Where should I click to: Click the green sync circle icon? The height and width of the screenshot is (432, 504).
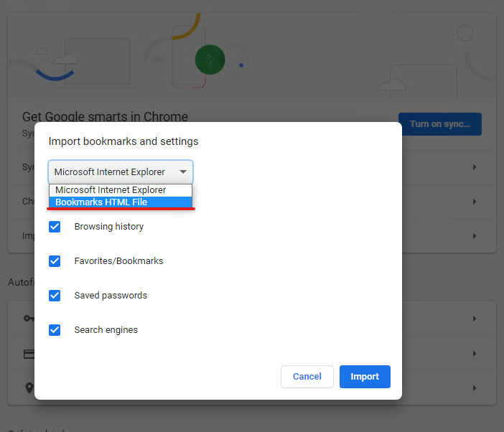210,60
